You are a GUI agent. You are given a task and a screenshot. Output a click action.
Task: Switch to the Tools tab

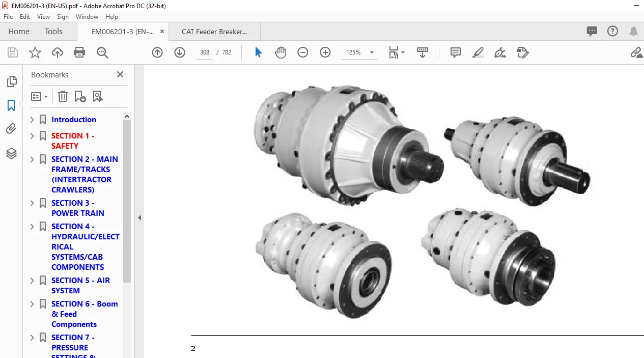click(53, 32)
